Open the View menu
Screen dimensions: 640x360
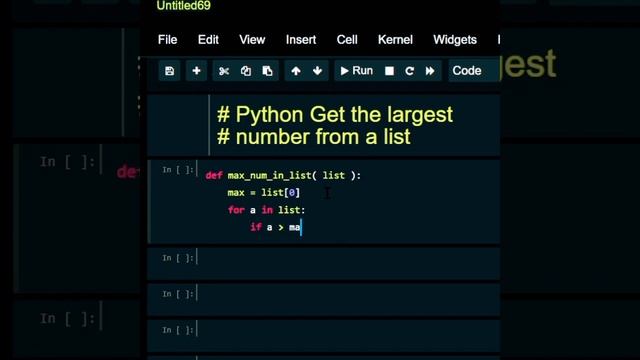pyautogui.click(x=252, y=40)
